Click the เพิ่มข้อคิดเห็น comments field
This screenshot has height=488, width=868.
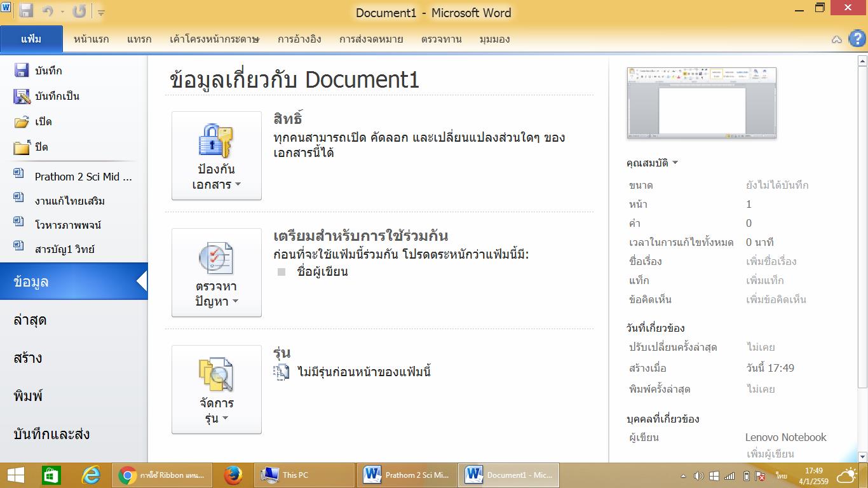coord(776,299)
